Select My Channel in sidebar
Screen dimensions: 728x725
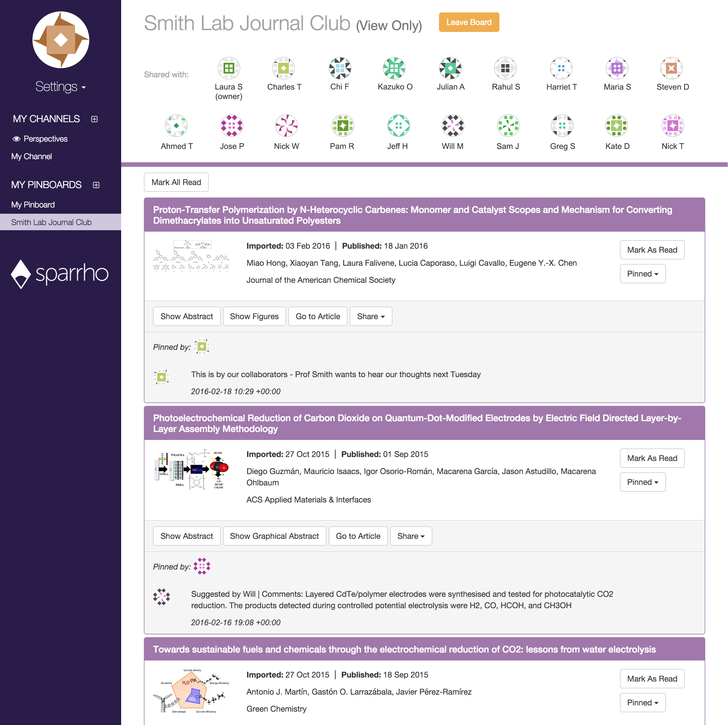[x=32, y=156]
